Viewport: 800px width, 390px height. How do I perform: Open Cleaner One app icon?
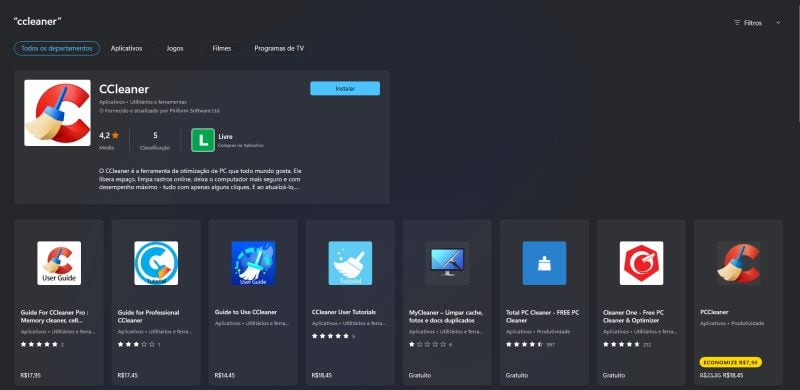tap(641, 263)
